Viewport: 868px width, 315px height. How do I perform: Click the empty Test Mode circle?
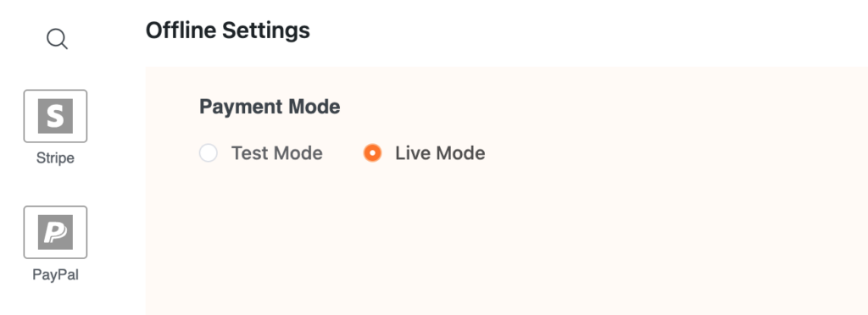tap(209, 153)
